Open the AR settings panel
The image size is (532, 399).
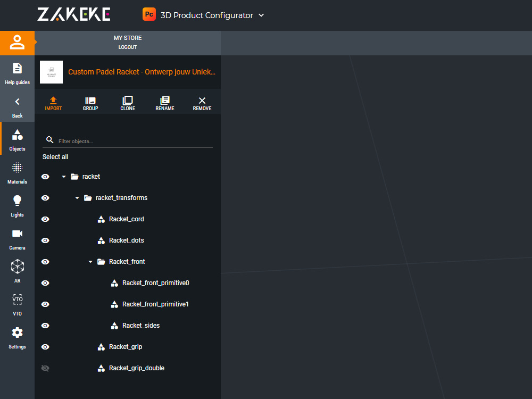click(17, 269)
